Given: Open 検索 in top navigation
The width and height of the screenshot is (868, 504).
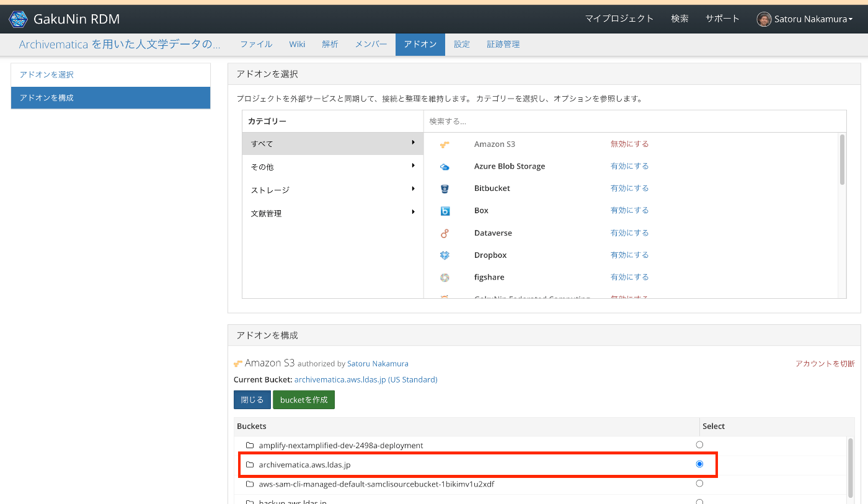Looking at the screenshot, I should (x=680, y=19).
